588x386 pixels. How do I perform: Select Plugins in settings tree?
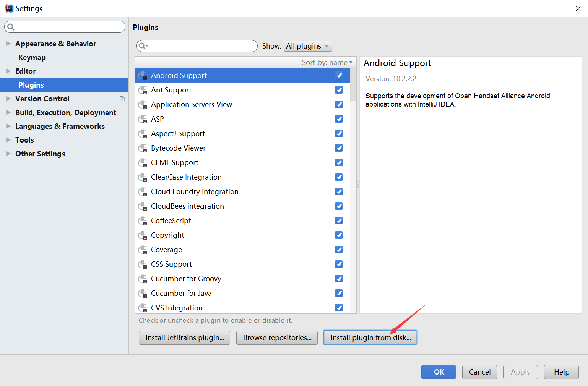(x=64, y=85)
